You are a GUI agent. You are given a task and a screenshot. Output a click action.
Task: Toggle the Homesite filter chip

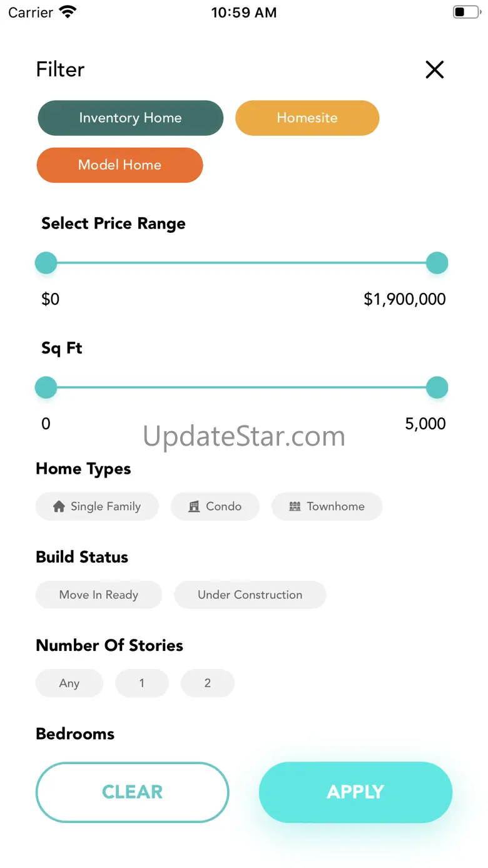(x=307, y=118)
